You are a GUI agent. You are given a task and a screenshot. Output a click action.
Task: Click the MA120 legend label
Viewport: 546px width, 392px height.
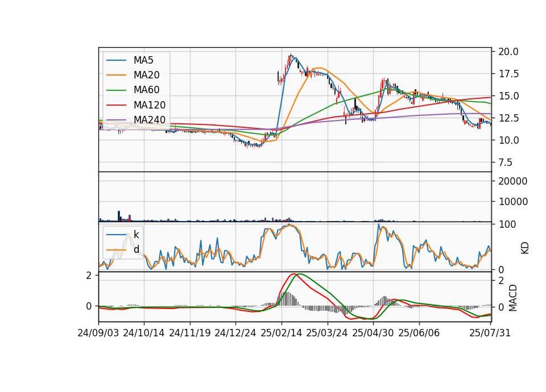[x=150, y=105]
